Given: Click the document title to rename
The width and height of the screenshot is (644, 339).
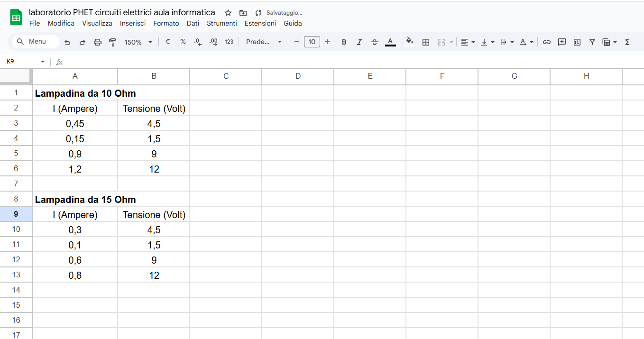Looking at the screenshot, I should coord(122,12).
